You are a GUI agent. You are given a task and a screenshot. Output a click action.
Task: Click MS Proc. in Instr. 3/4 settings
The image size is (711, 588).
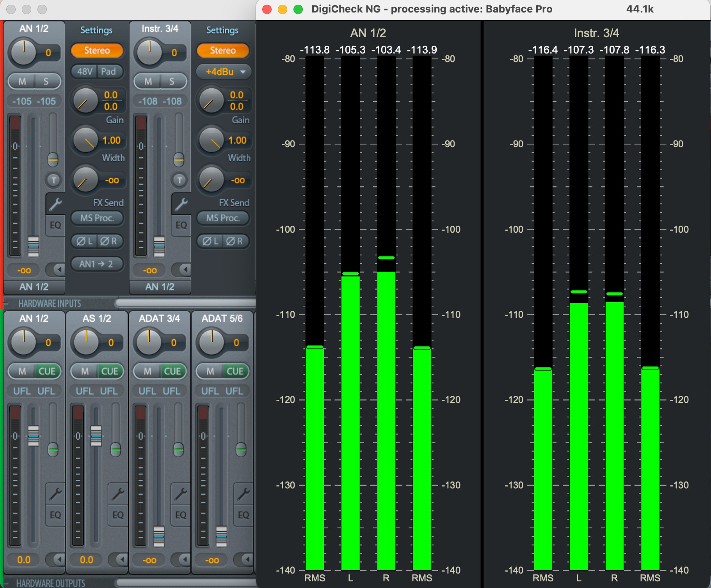coord(223,218)
